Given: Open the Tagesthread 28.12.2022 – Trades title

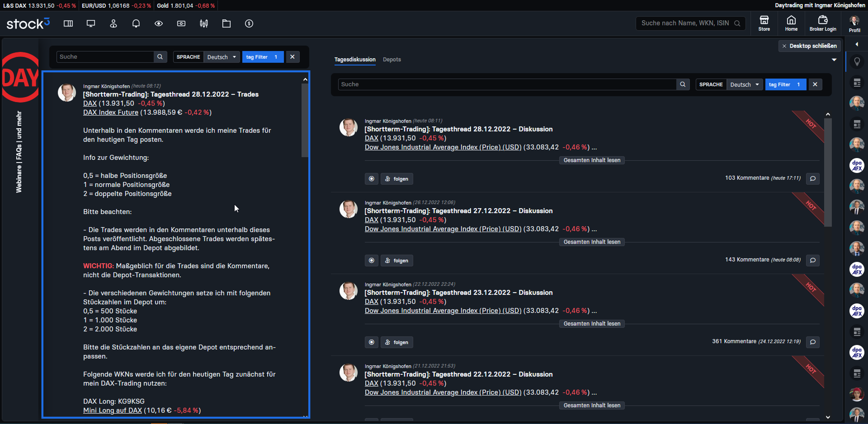Looking at the screenshot, I should coord(171,94).
